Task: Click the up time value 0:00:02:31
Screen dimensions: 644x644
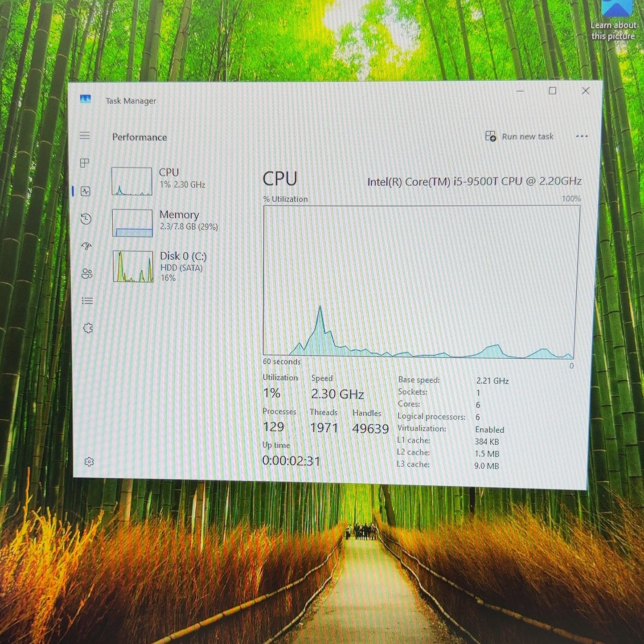Action: pyautogui.click(x=291, y=461)
